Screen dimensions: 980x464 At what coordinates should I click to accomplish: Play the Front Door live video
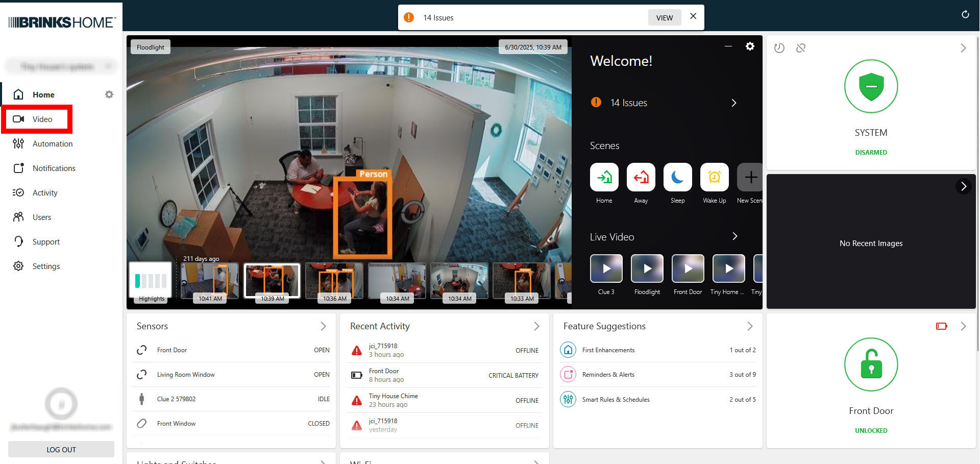688,268
